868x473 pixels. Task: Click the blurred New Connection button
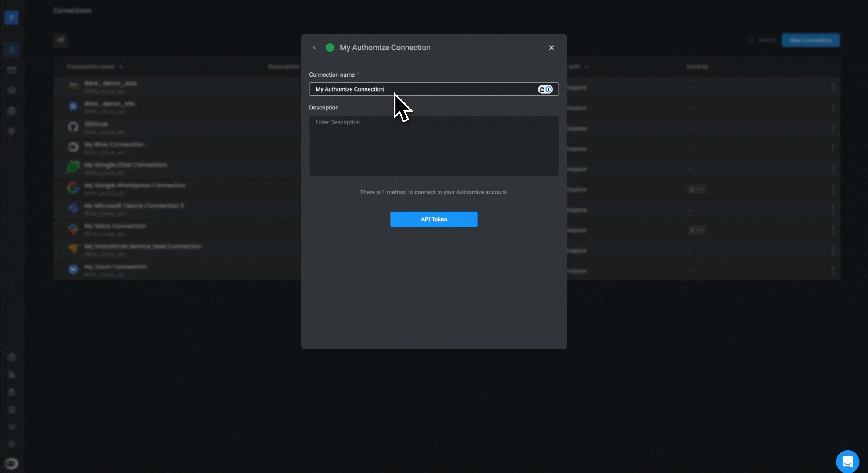(810, 40)
